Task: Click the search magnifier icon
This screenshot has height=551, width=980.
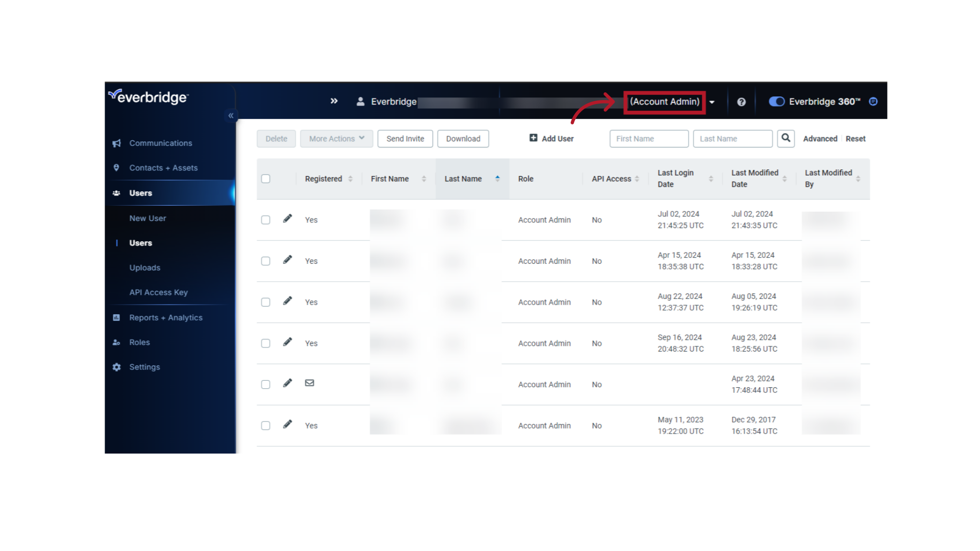Action: 786,138
